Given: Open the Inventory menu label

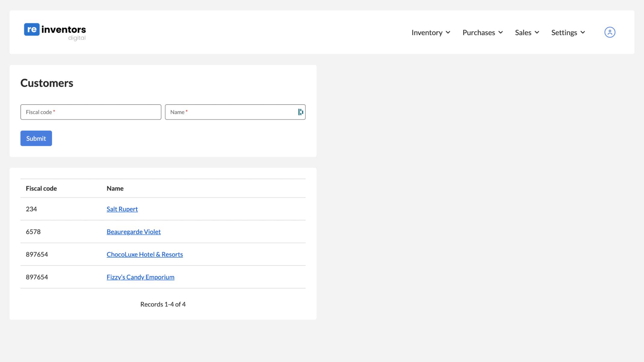Looking at the screenshot, I should pyautogui.click(x=427, y=32).
